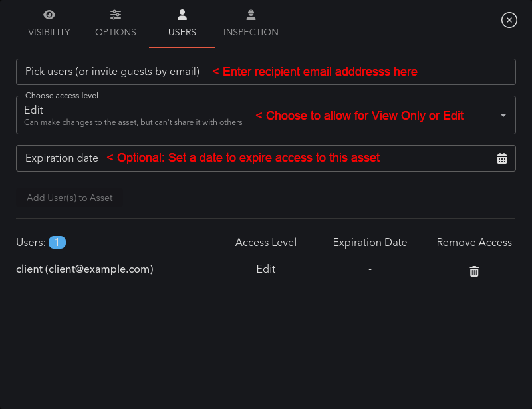Click the sliders icon above Options
The width and height of the screenshot is (532, 409).
pos(116,14)
